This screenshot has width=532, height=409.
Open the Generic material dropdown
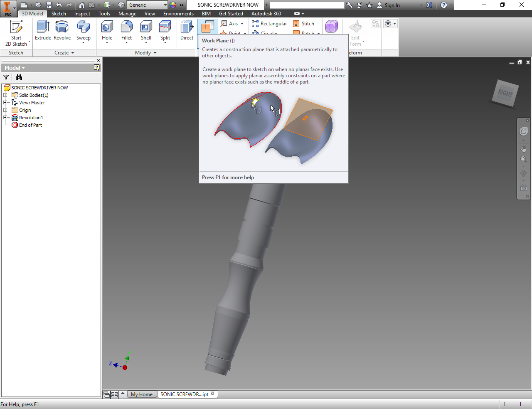click(x=165, y=5)
